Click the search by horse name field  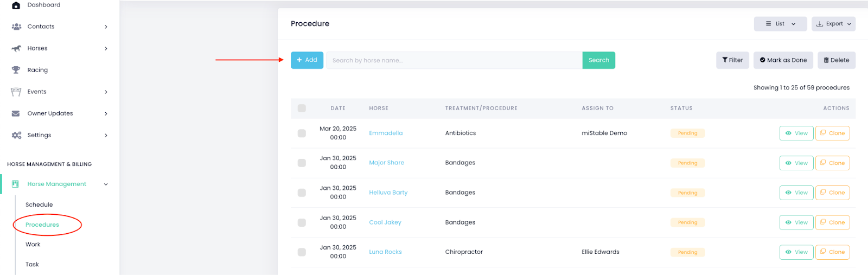click(454, 60)
